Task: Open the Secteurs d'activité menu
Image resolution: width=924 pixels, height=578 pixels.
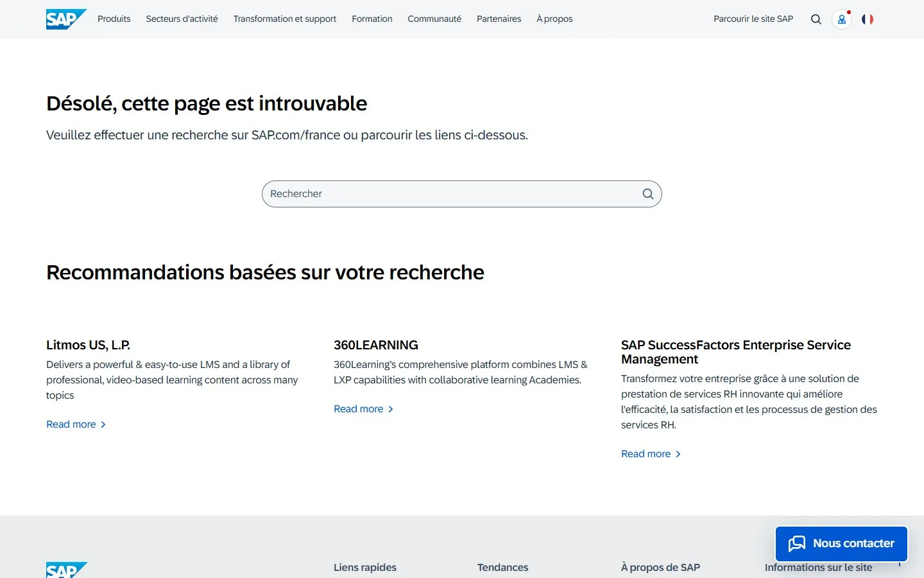Action: click(x=182, y=19)
